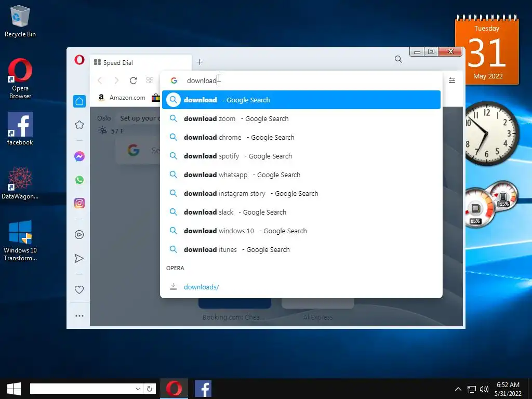Click the taskbar address refresh button
Image resolution: width=532 pixels, height=399 pixels.
pyautogui.click(x=150, y=389)
